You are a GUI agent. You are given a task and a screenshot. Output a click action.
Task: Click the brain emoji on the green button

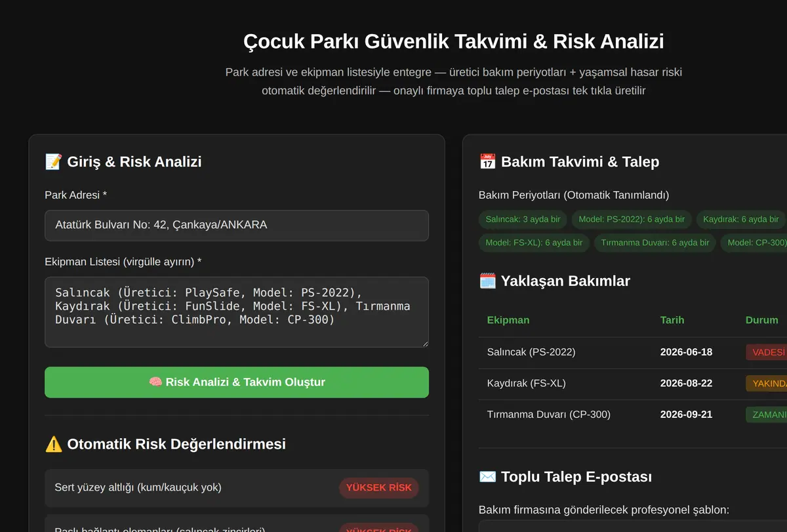[155, 382]
